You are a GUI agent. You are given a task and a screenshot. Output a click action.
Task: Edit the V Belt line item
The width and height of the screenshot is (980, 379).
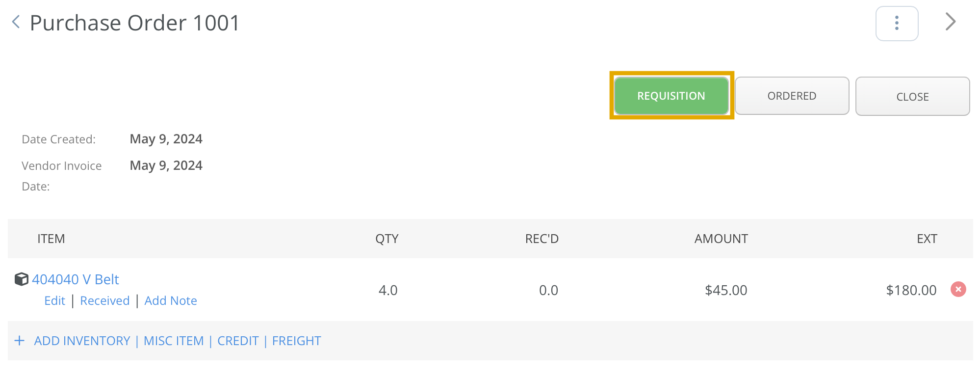click(54, 300)
